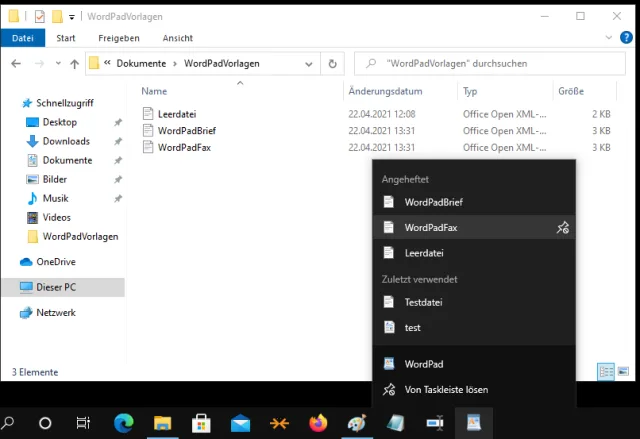Image resolution: width=640 pixels, height=439 pixels.
Task: Open the Freigeben ribbon tab
Action: pyautogui.click(x=118, y=38)
